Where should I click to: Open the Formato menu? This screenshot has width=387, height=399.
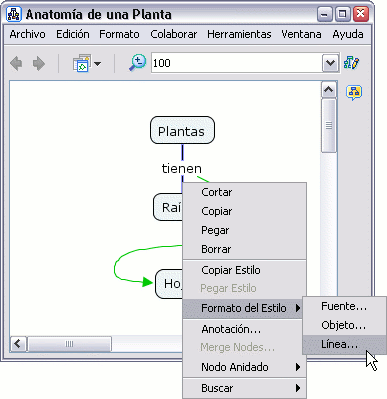119,34
